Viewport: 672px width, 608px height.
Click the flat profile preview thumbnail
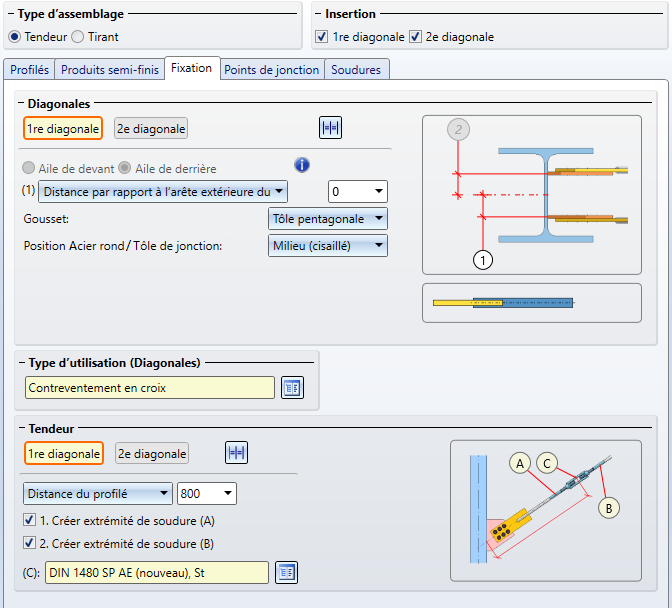pos(531,302)
